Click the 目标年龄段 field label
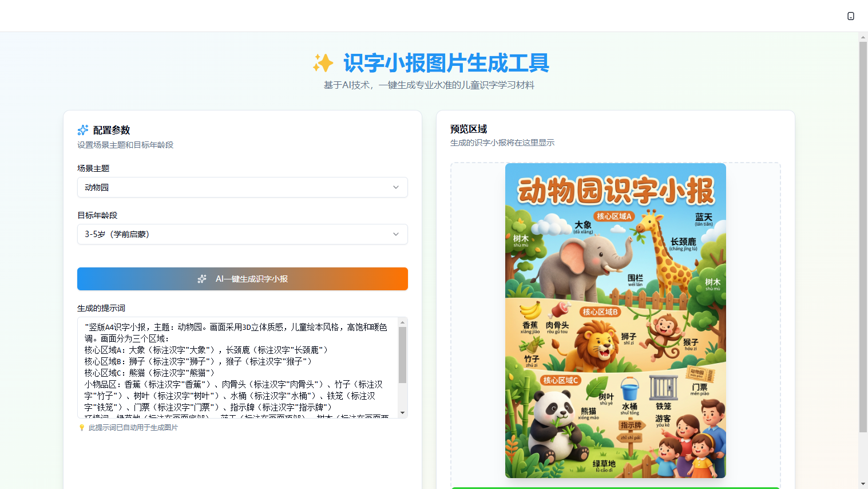Viewport: 868px width, 489px height. (97, 215)
